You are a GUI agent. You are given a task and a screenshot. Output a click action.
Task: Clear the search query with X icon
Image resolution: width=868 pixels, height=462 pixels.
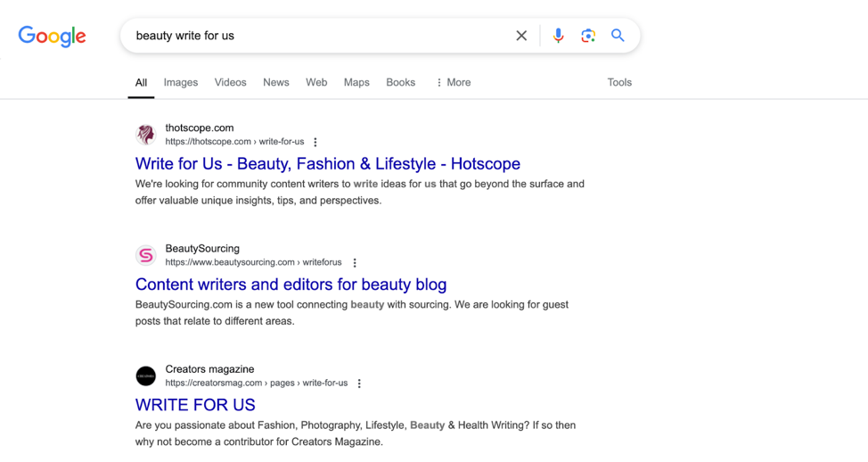click(521, 36)
